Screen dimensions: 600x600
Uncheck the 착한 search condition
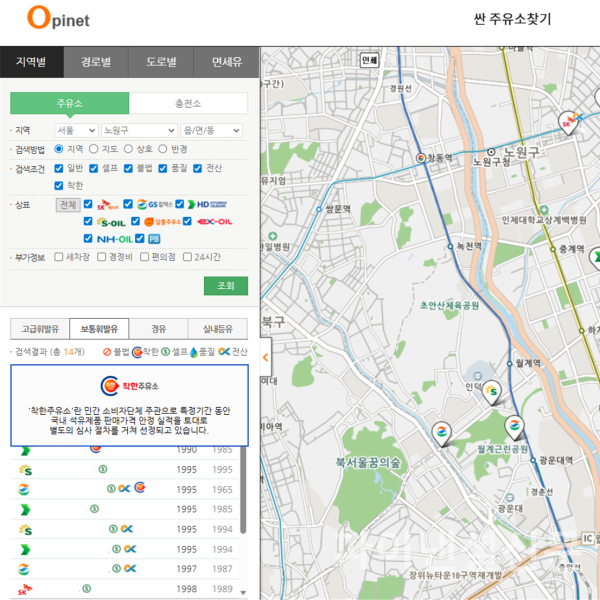point(59,186)
